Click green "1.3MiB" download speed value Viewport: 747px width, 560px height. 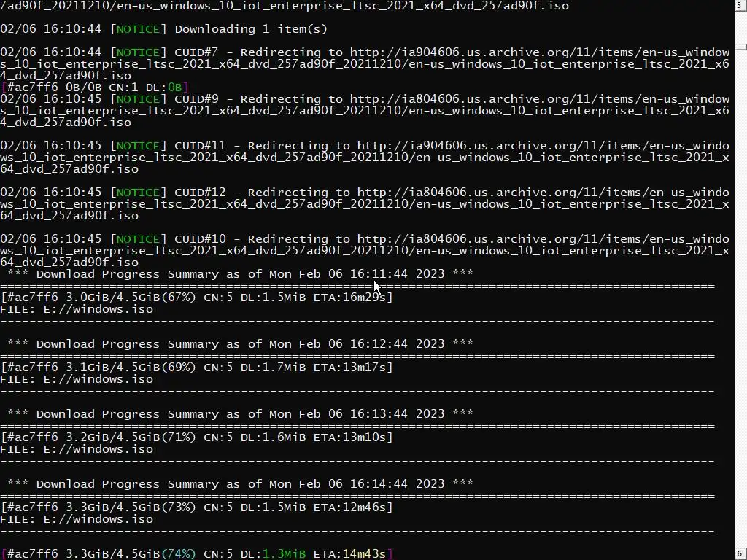click(284, 554)
